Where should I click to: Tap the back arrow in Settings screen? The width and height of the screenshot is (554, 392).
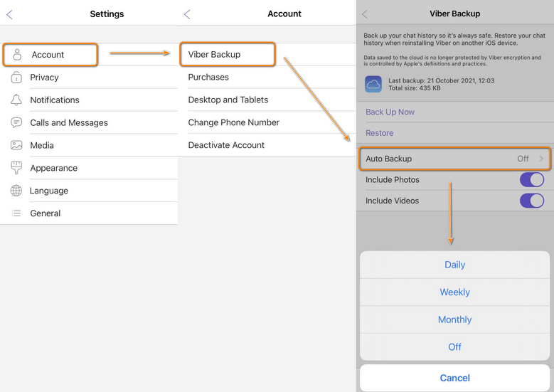point(9,14)
